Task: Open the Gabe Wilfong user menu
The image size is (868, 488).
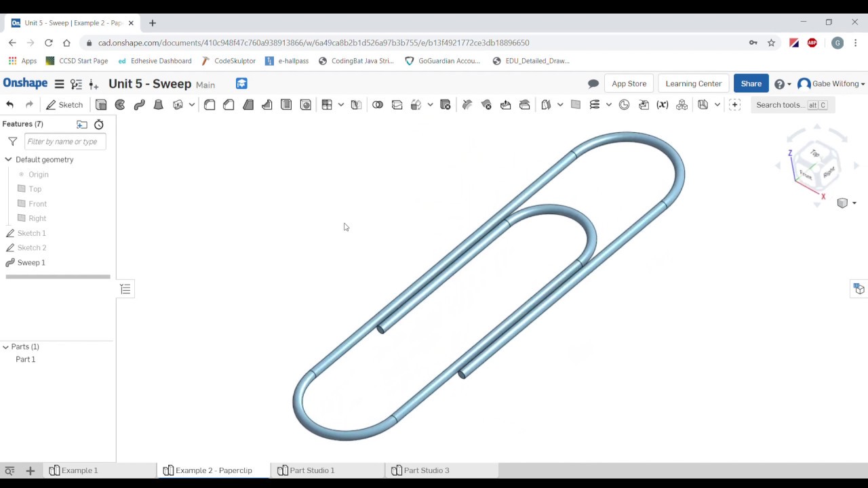Action: 831,84
